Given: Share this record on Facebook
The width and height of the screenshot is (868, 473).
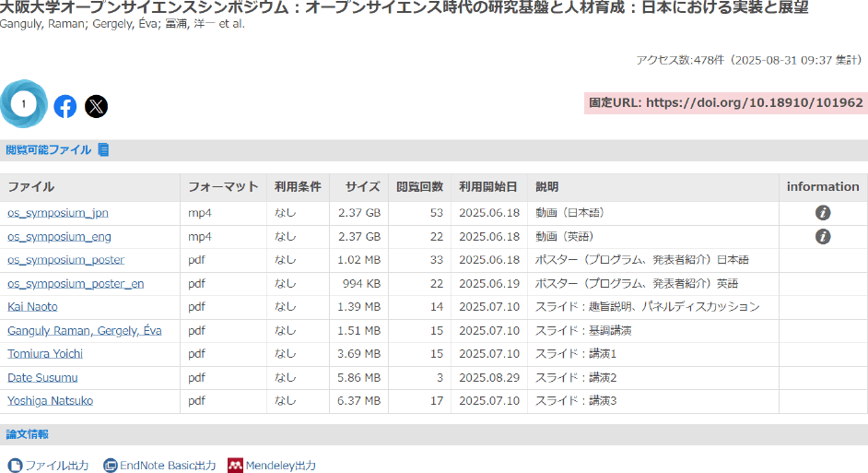Looking at the screenshot, I should pos(65,106).
